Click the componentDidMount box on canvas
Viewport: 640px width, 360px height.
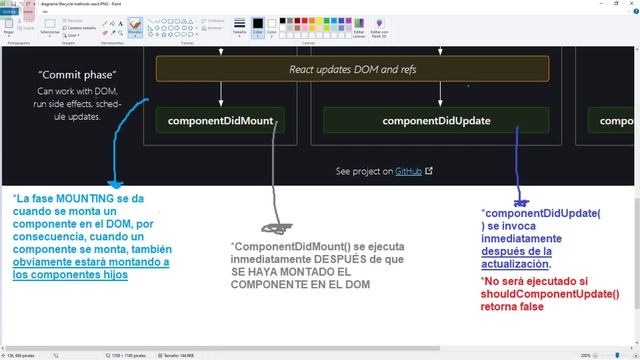(220, 121)
